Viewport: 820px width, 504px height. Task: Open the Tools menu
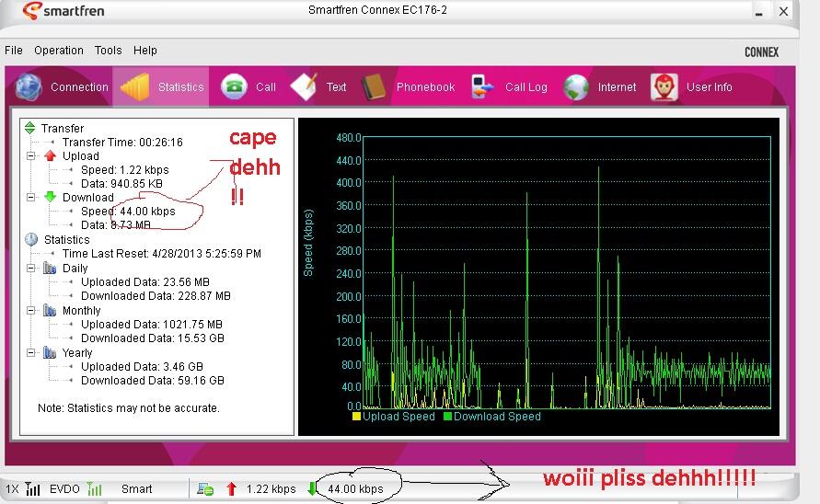click(109, 51)
